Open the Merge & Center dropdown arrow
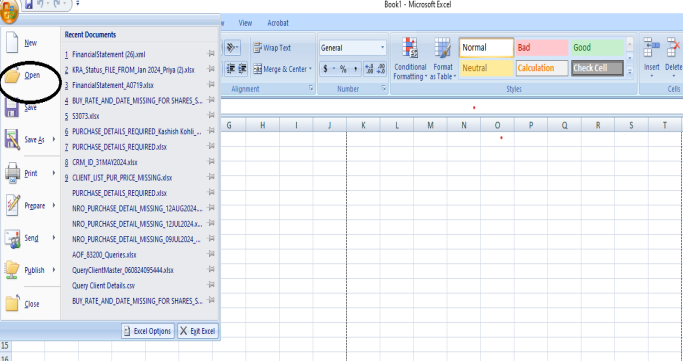 tap(311, 69)
